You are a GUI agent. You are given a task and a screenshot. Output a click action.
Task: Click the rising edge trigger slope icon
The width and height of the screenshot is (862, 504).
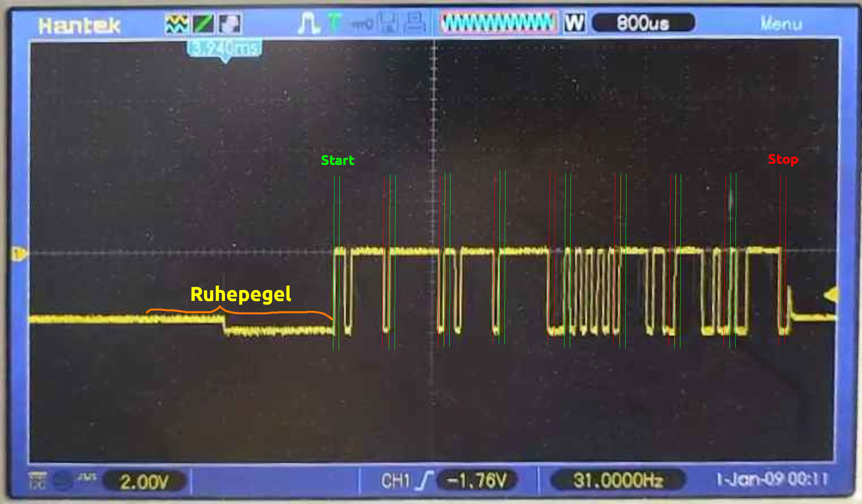[x=424, y=481]
